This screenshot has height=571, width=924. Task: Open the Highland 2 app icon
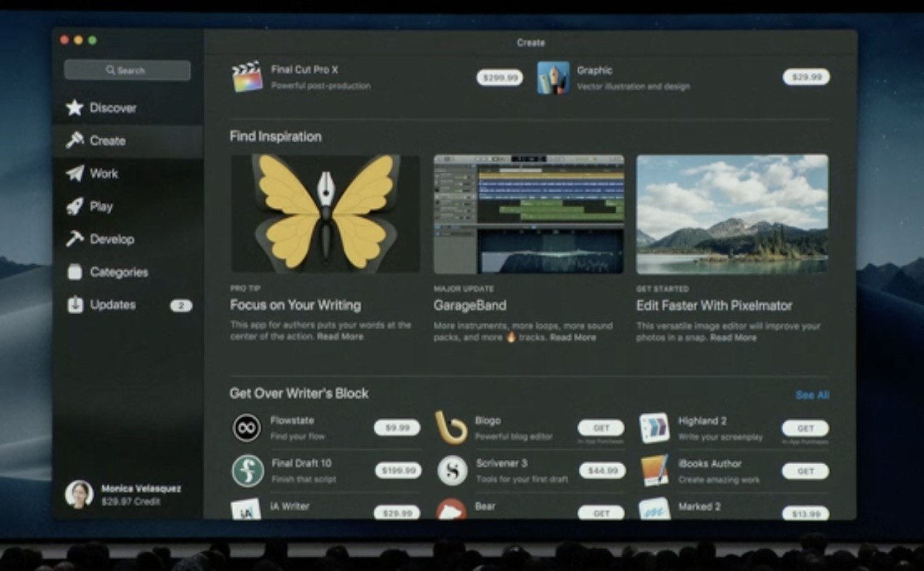pyautogui.click(x=655, y=427)
